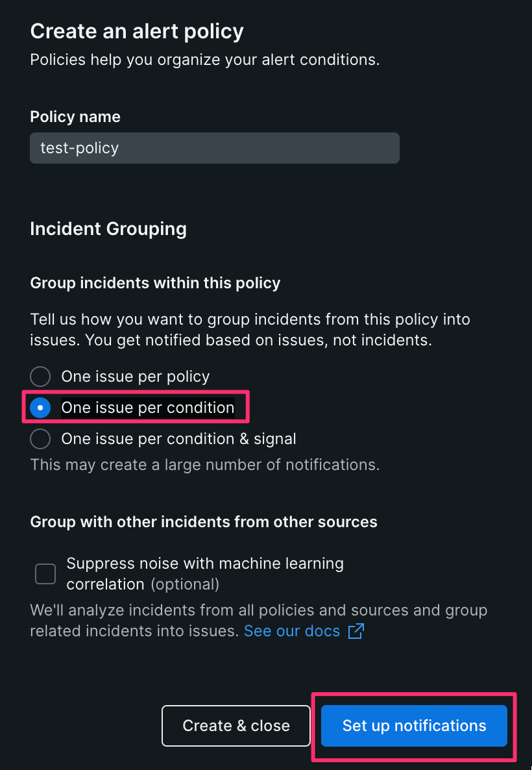Confirm policy with 'Set up notifications'
The height and width of the screenshot is (770, 532).
413,726
